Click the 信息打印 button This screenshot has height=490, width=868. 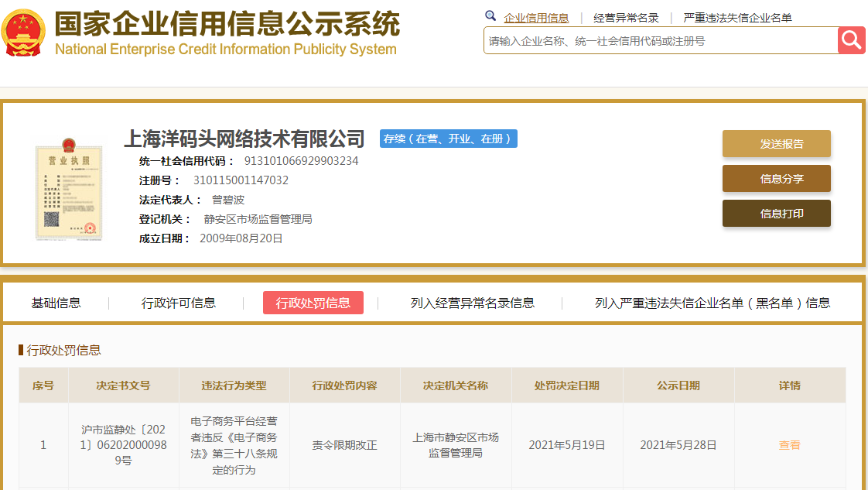(x=776, y=214)
